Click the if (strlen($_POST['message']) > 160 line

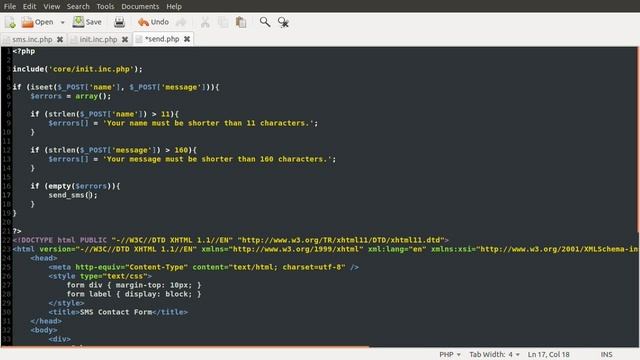point(113,150)
